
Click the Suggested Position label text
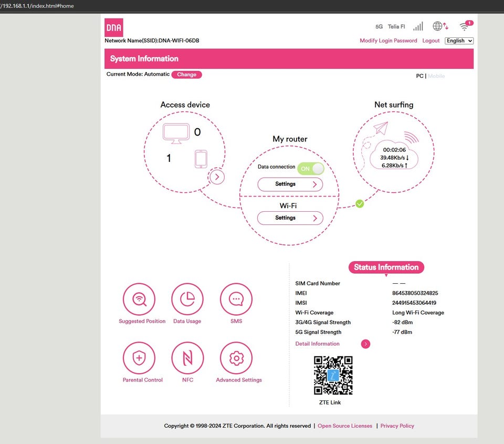pos(142,321)
